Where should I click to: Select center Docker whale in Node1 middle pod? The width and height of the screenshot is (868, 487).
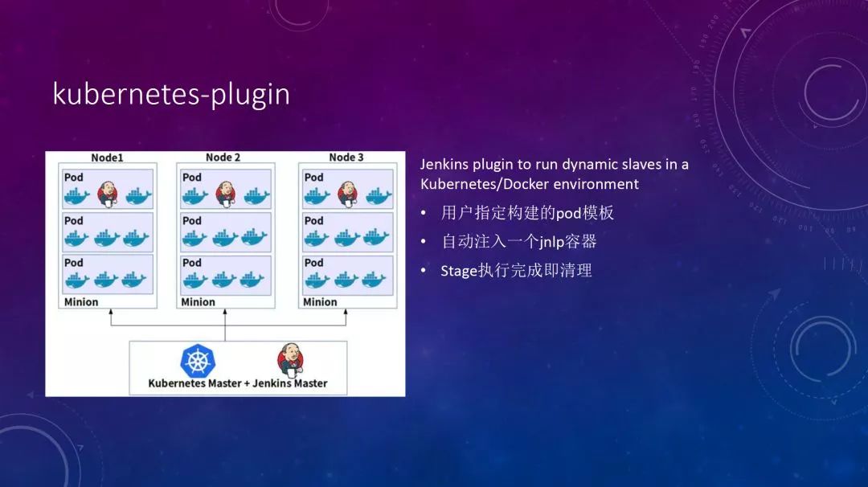tap(107, 237)
